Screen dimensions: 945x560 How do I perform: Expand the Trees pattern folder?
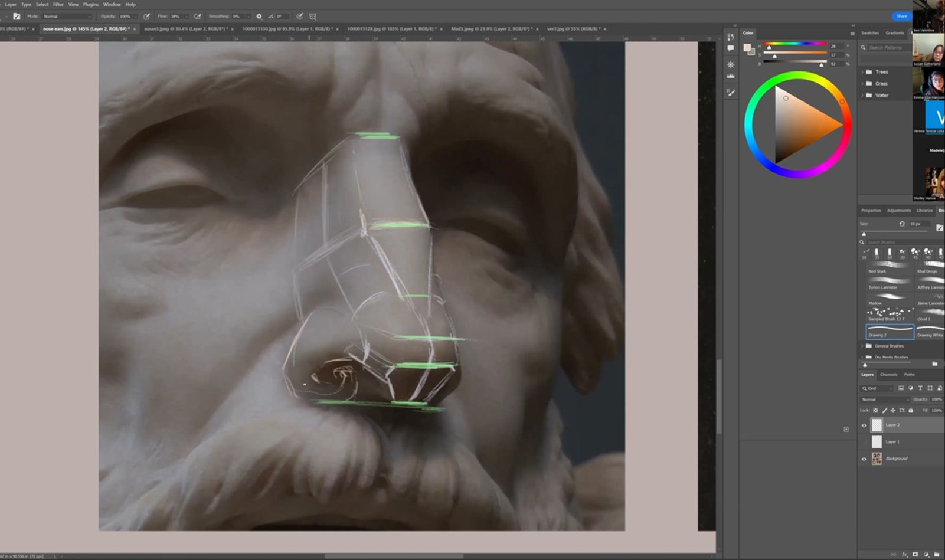[862, 72]
